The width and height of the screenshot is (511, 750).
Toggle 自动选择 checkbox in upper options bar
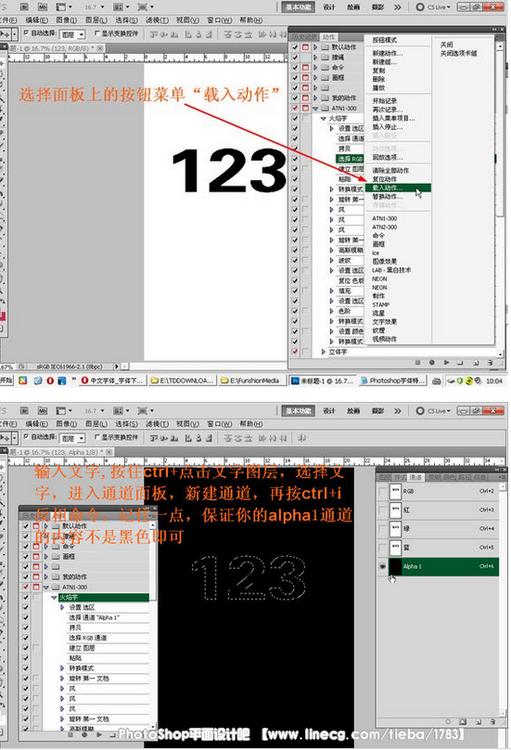[27, 33]
